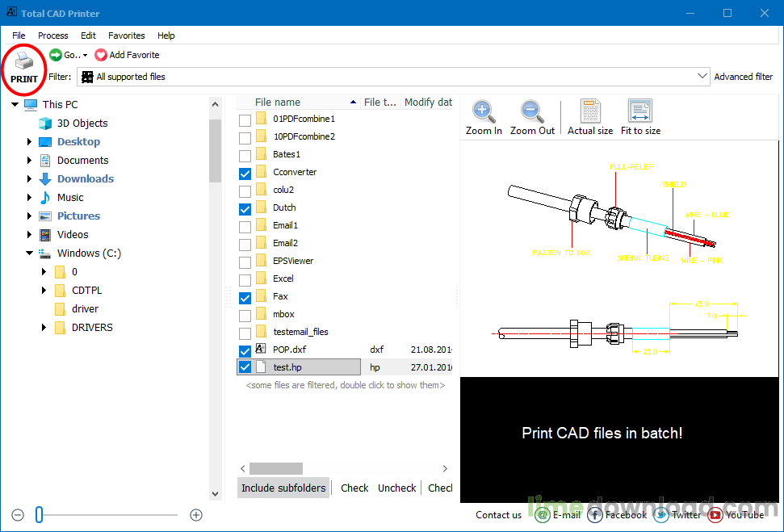Screen dimensions: 784x532
Task: Open the YouTube icon link
Action: point(715,515)
